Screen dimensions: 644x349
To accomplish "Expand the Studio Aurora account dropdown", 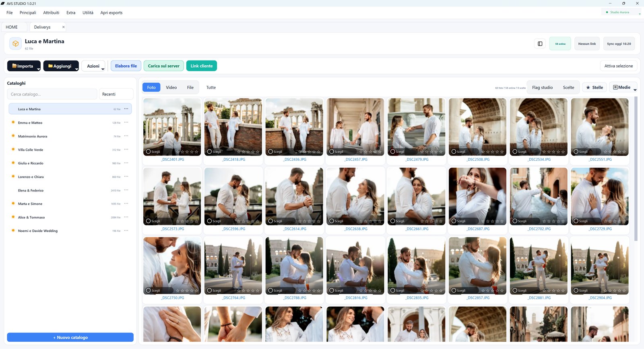I will [640, 14].
